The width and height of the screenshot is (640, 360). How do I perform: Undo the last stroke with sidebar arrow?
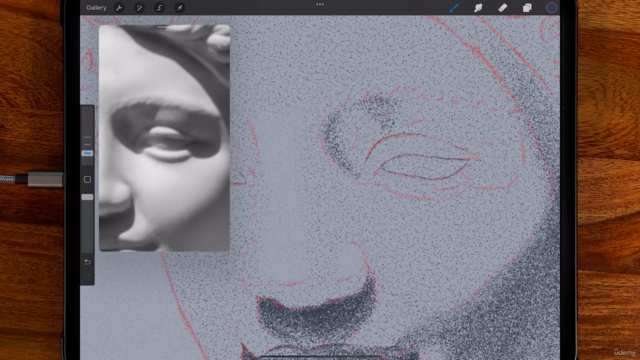(87, 262)
